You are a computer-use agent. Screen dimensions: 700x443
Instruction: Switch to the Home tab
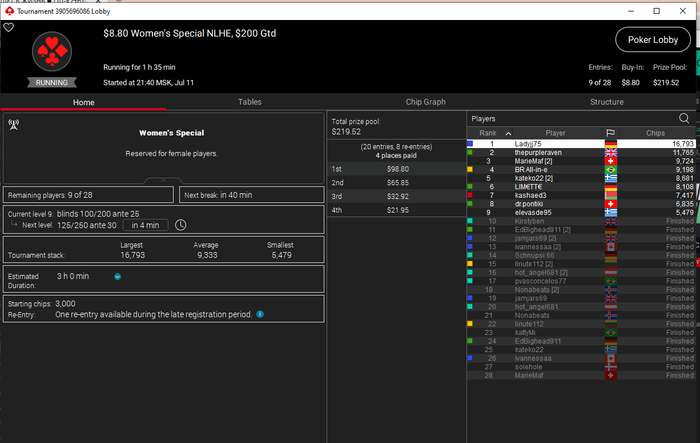click(83, 102)
